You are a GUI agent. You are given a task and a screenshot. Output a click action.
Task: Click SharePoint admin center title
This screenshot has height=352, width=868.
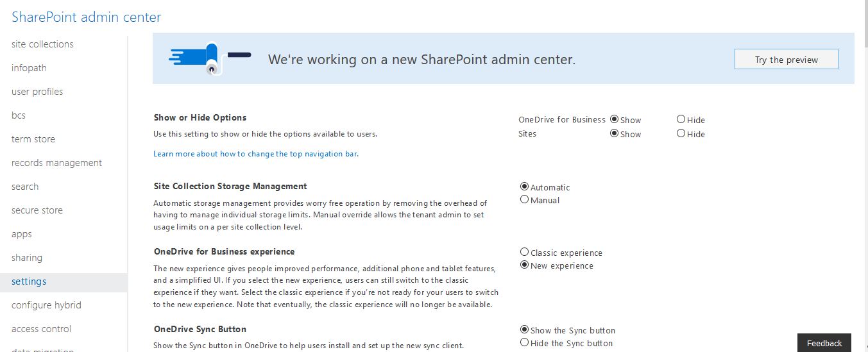[x=87, y=17]
